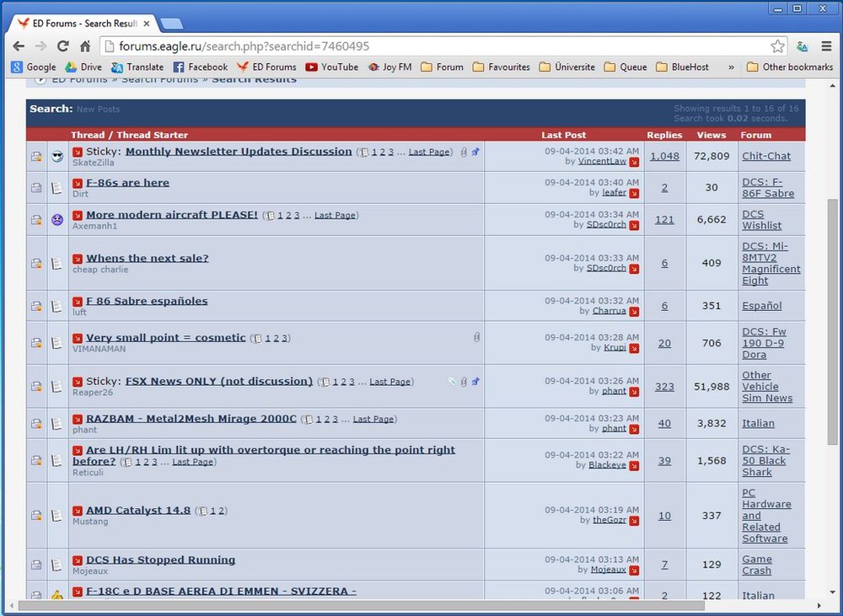Viewport: 843px width, 616px height.
Task: Open More modern aircraft PLEASE! thread
Action: click(172, 215)
